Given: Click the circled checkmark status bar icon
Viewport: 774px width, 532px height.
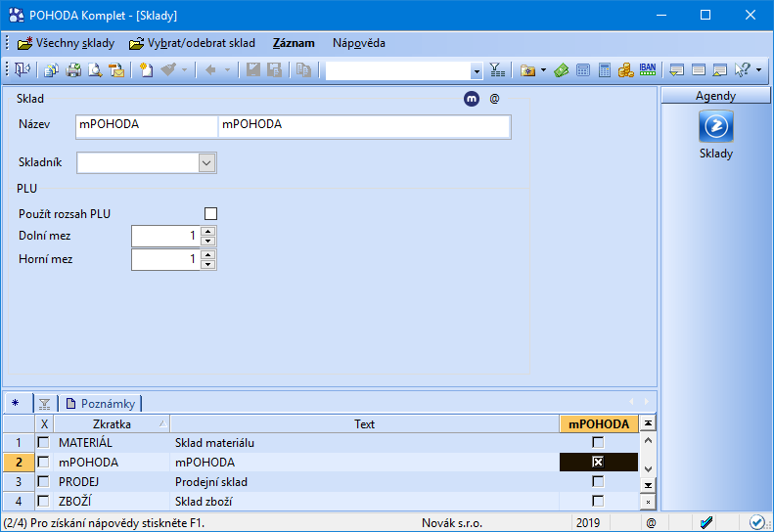Looking at the screenshot, I should 756,522.
